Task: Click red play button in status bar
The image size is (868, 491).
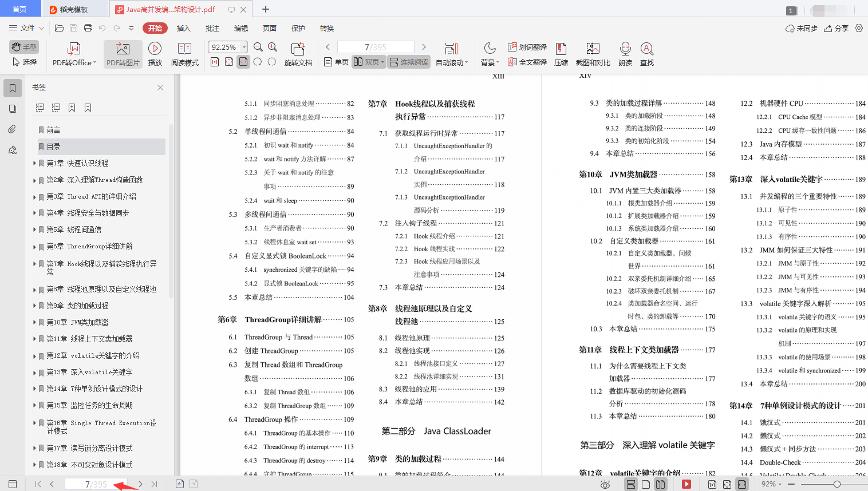Action: [686, 484]
